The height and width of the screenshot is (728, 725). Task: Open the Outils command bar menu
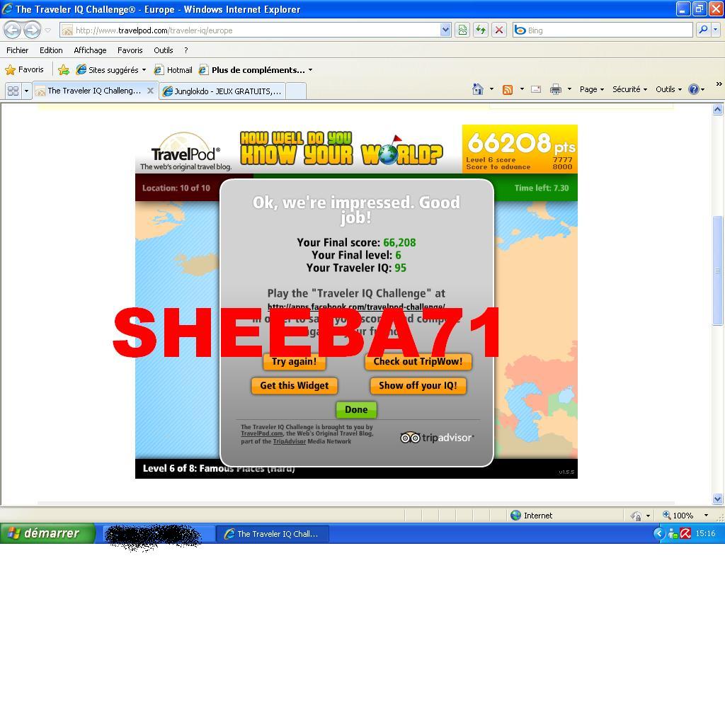click(x=669, y=89)
